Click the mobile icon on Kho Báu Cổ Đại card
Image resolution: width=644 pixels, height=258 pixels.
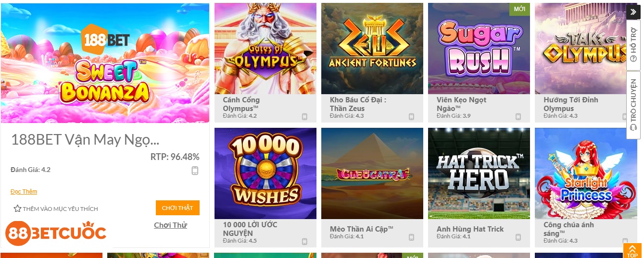(411, 117)
